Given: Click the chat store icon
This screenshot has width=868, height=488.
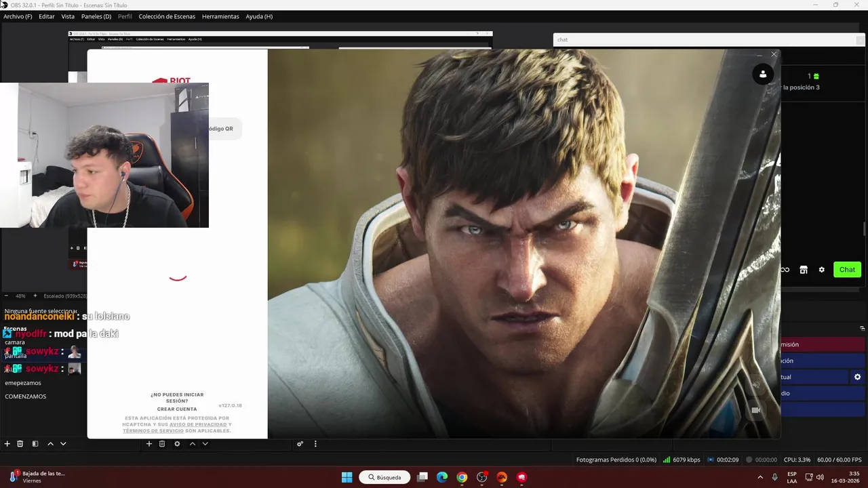Looking at the screenshot, I should (804, 270).
